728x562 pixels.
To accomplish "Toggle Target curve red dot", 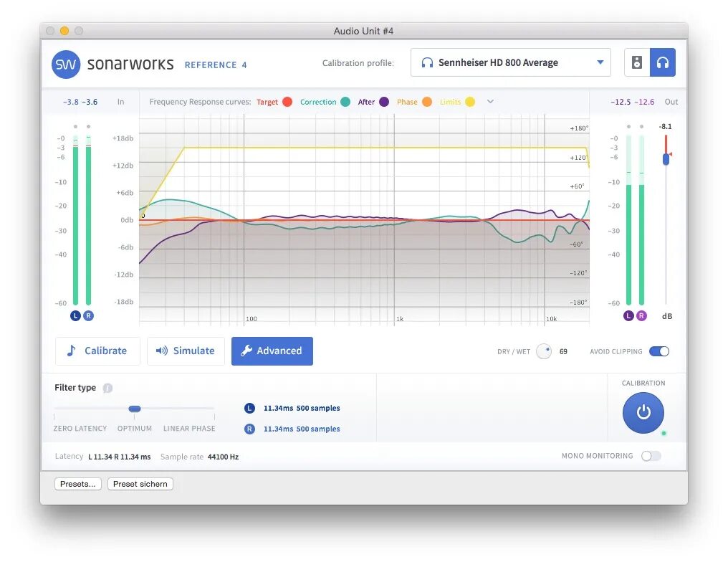I will [x=287, y=102].
